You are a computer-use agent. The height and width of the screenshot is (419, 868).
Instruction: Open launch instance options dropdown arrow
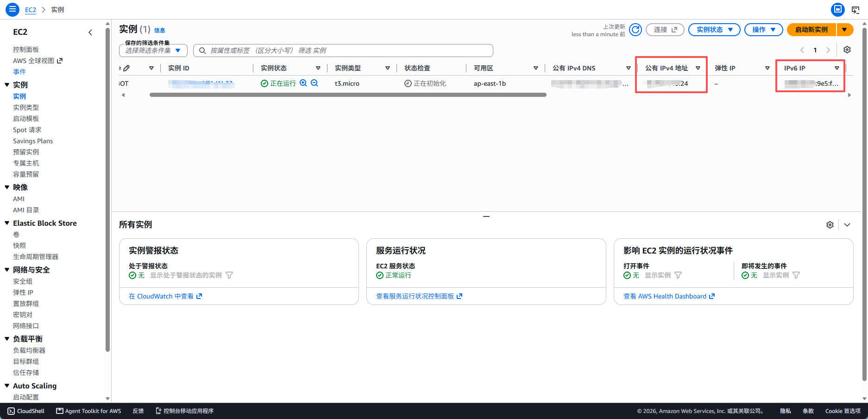pos(845,30)
